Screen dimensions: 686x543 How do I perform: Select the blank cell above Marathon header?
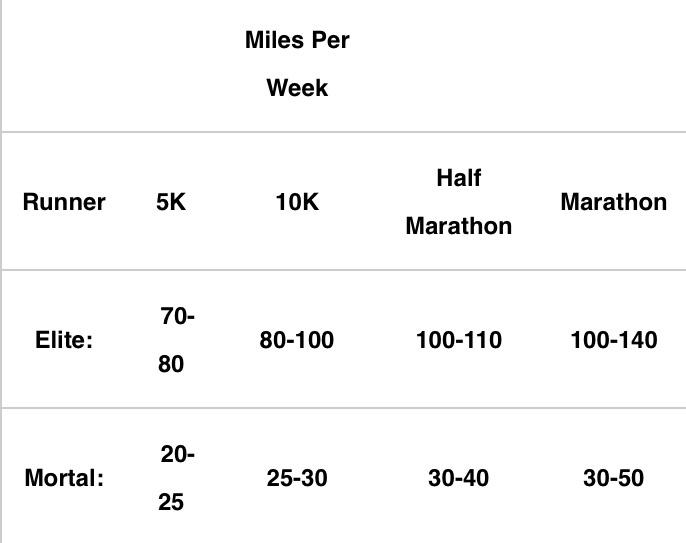pos(613,65)
